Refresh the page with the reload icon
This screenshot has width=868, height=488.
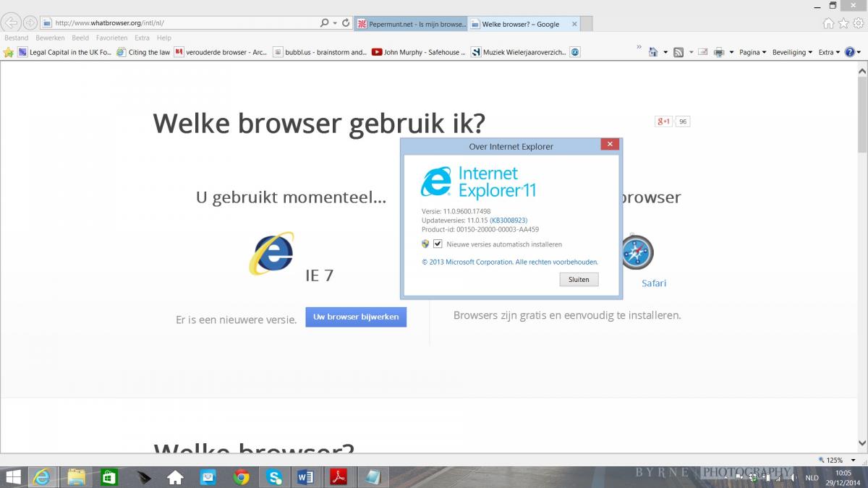point(346,22)
